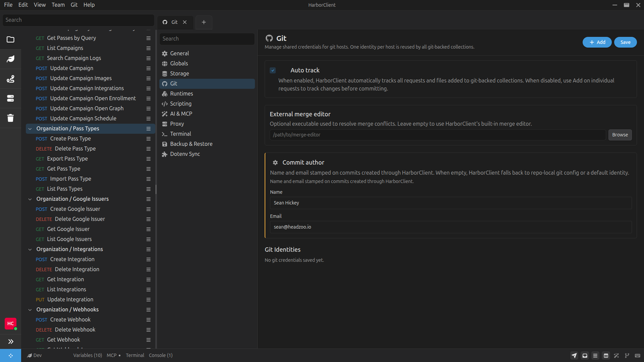Click the commit author Name field
This screenshot has height=362, width=644.
click(451, 203)
